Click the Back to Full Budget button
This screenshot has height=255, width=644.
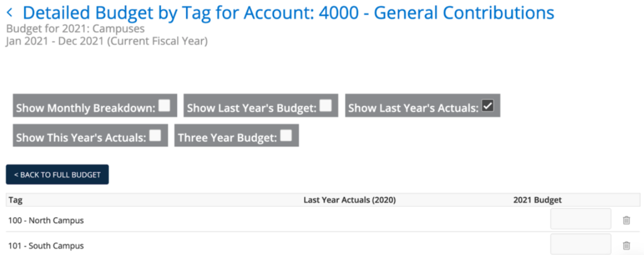pos(57,175)
